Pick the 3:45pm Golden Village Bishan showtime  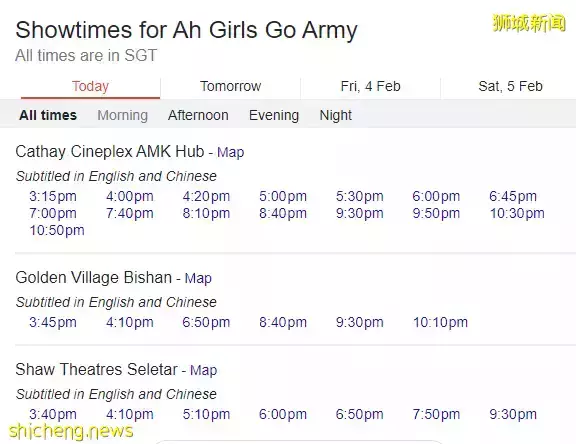coord(53,322)
